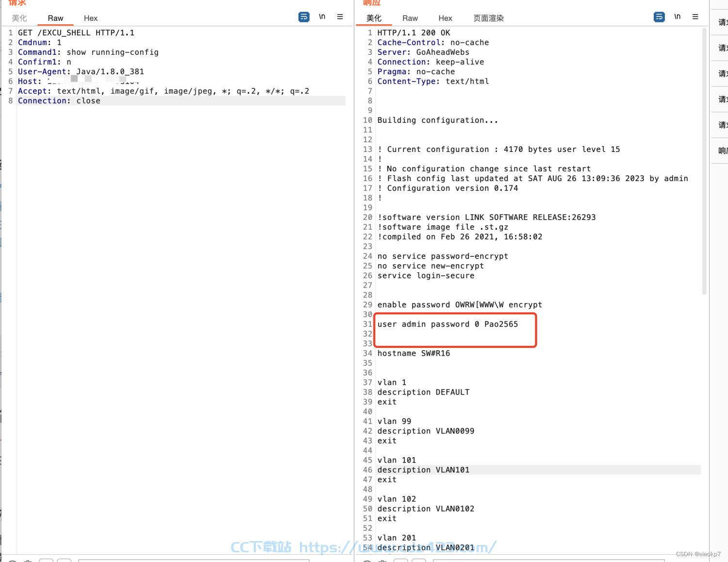
Task: Click the Host header line
Action: pos(79,82)
